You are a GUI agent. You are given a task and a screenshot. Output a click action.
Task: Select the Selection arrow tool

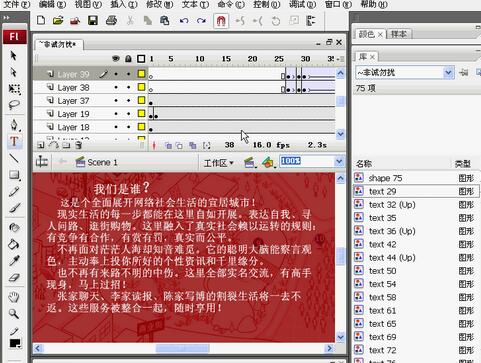pyautogui.click(x=14, y=55)
